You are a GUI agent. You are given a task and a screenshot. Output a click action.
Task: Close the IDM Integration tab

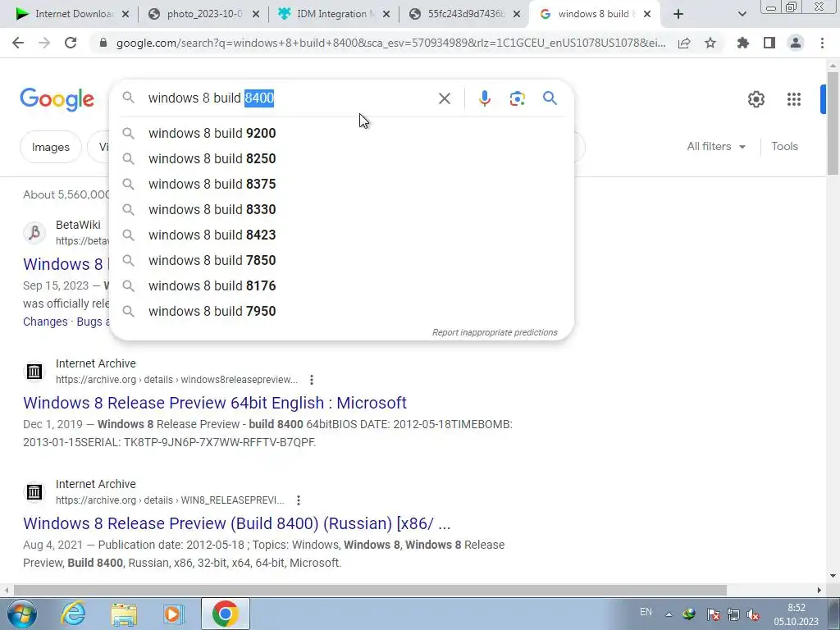point(386,15)
